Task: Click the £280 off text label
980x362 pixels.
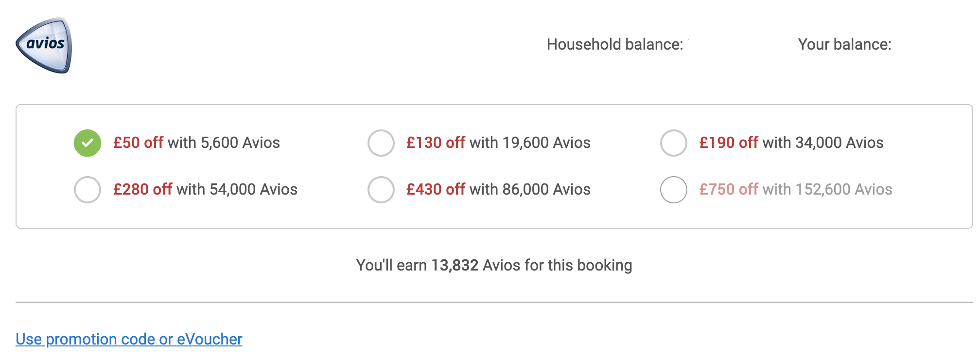Action: [x=142, y=190]
